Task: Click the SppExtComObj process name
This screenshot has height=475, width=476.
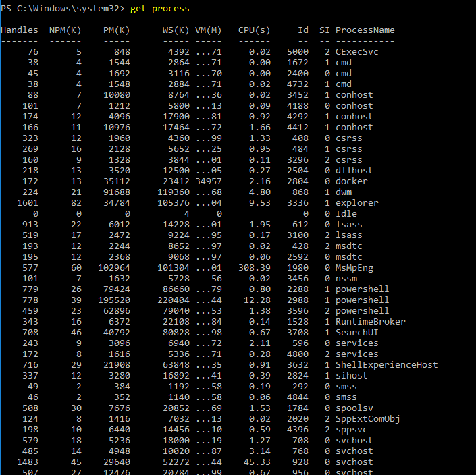Action: 367,419
